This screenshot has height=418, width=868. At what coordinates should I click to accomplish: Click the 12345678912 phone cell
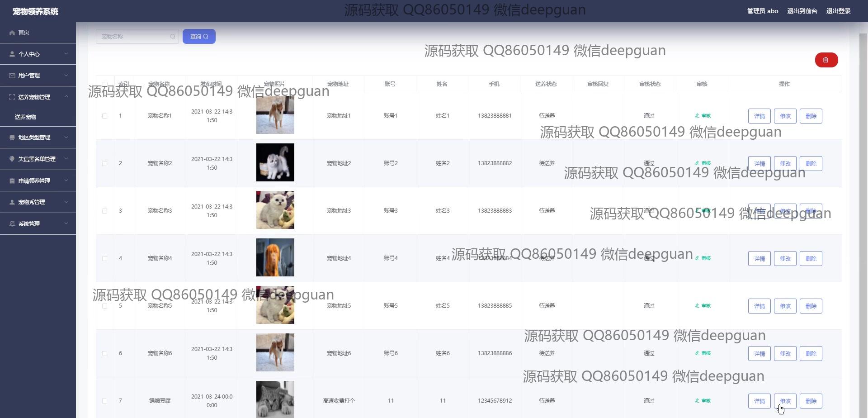[495, 401]
